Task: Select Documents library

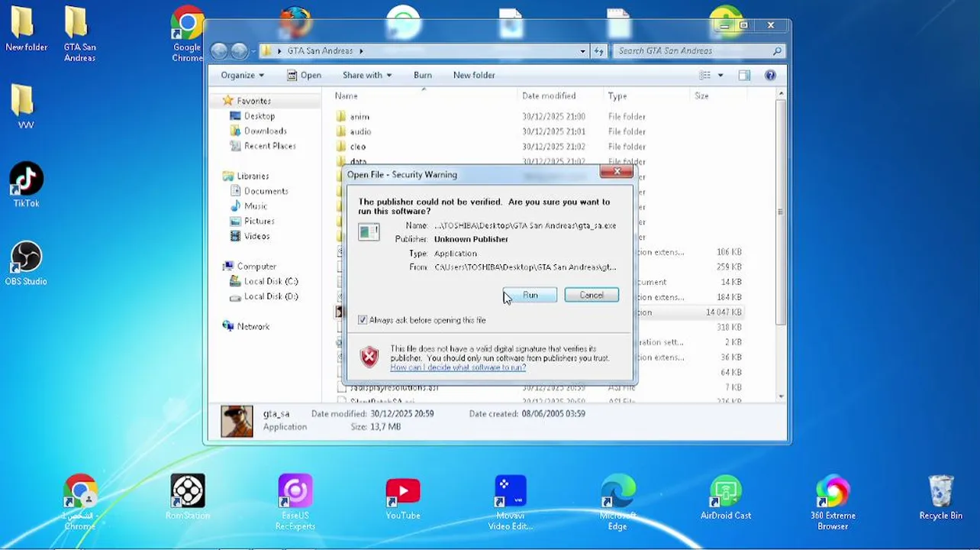Action: click(x=266, y=191)
